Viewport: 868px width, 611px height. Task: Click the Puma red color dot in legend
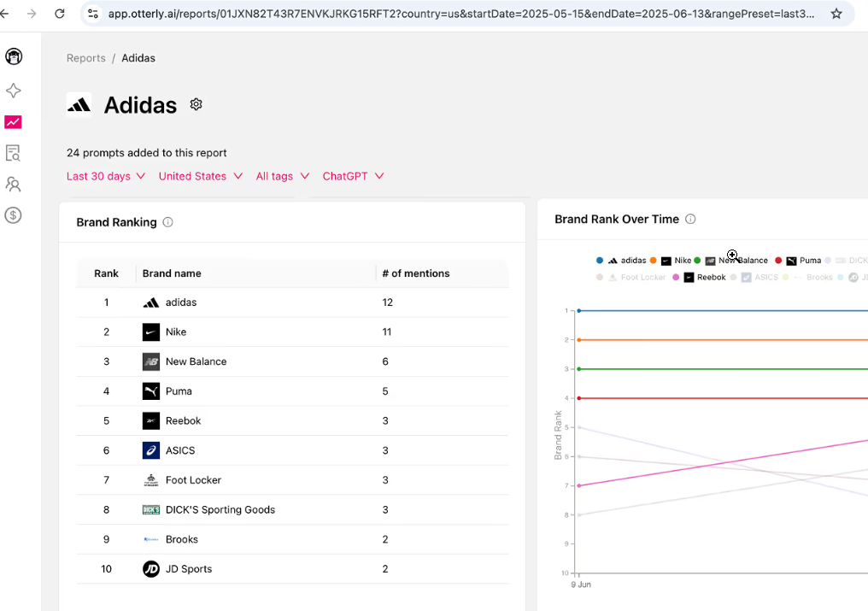pyautogui.click(x=778, y=261)
